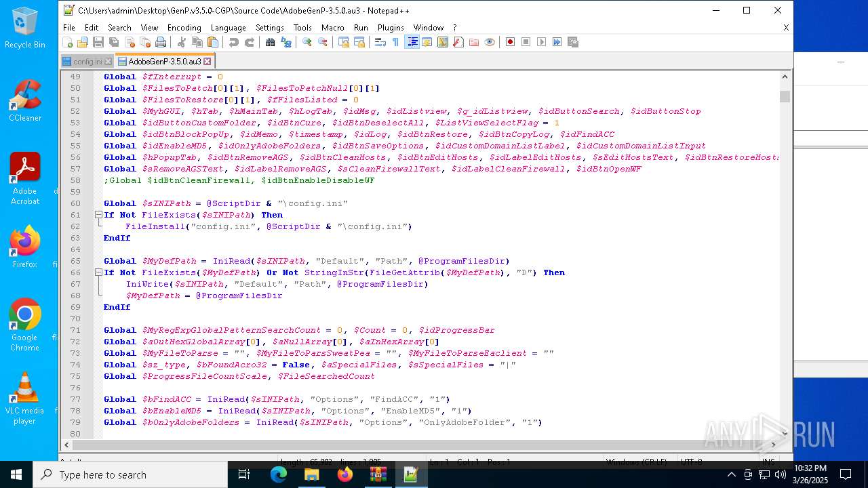Open the Function List panel icon
Image resolution: width=868 pixels, height=488 pixels.
(458, 42)
